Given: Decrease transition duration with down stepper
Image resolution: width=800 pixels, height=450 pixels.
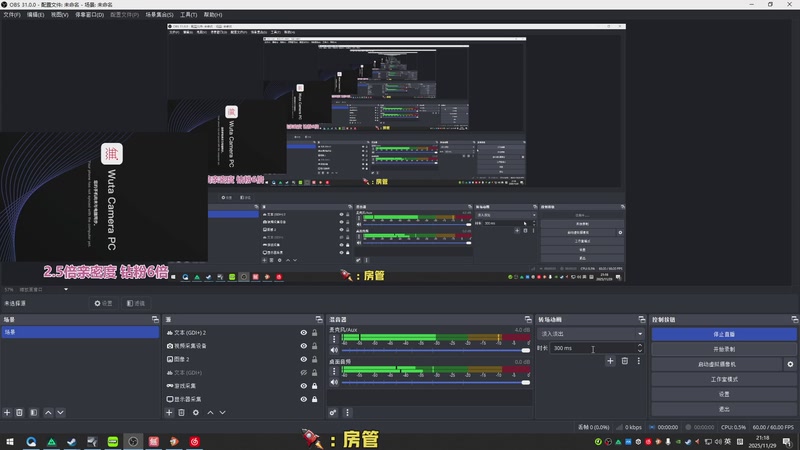Looking at the screenshot, I should point(640,351).
